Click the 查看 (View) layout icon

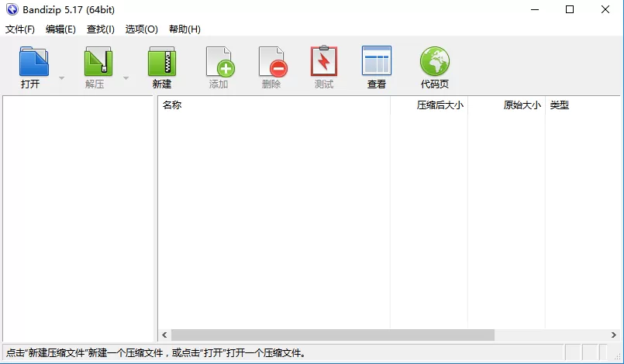point(377,61)
